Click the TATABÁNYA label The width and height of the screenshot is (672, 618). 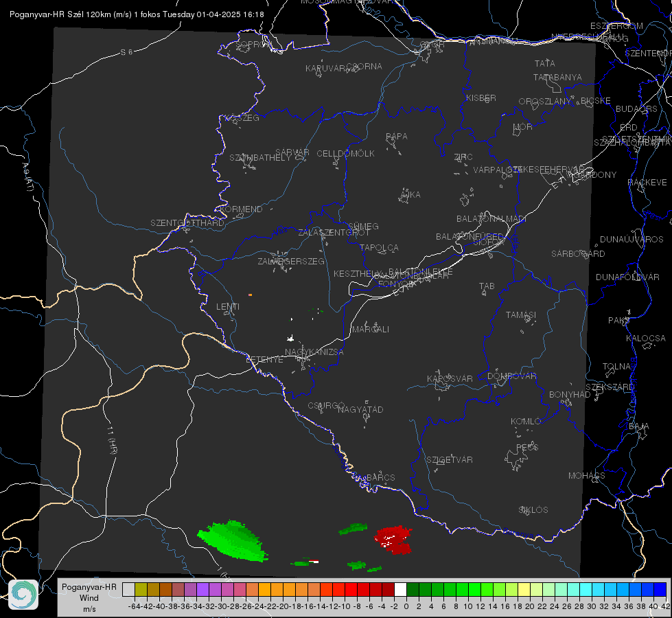point(557,77)
